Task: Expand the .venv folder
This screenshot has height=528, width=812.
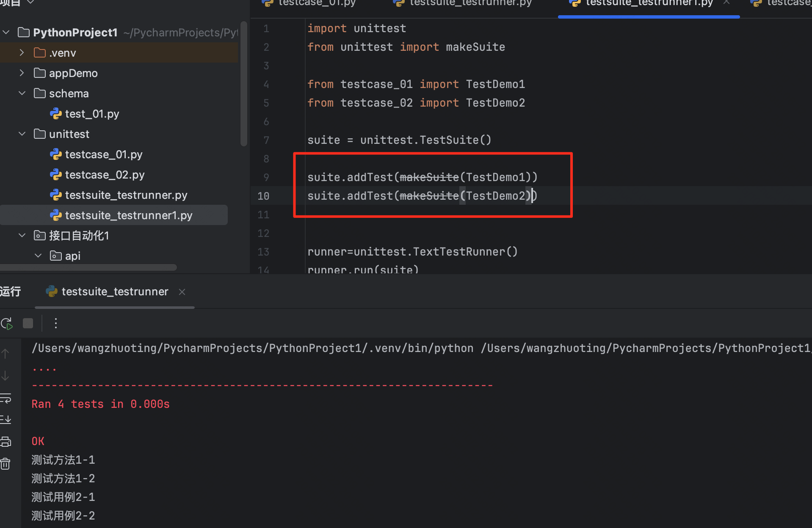Action: 22,53
